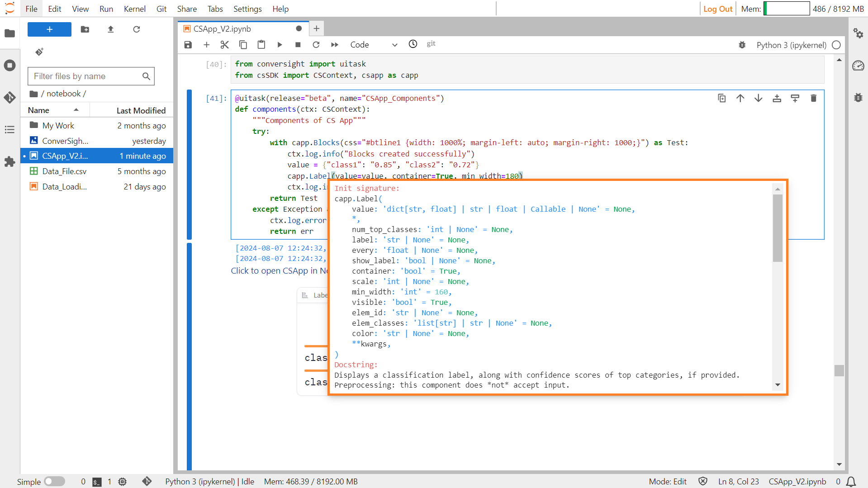Click to open CSApp link in output
The image size is (868, 488).
pos(279,270)
